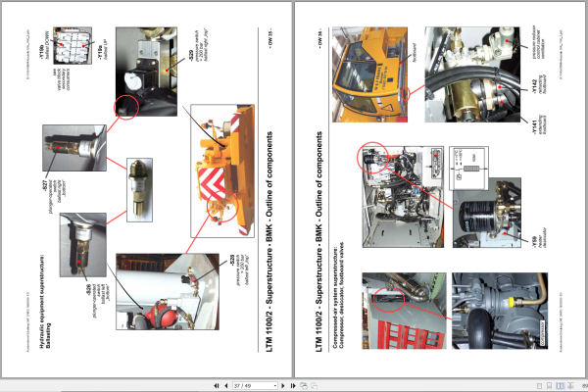Click the previous view icon in the navigation bar
588x392 pixels.
(304, 385)
